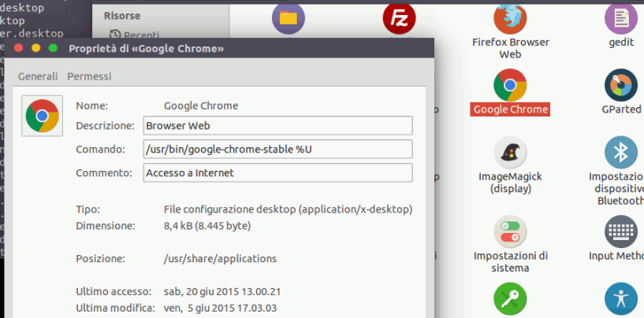Open the Generali tab

[x=38, y=76]
